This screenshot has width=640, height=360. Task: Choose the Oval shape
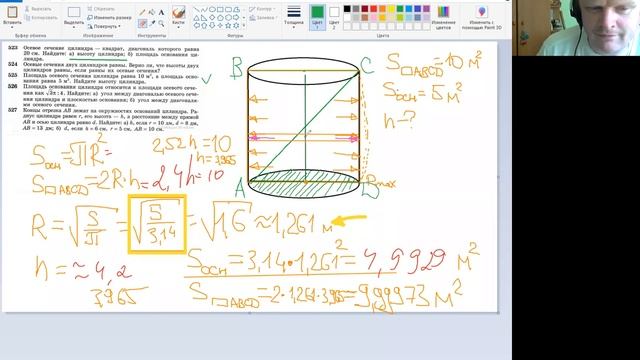pyautogui.click(x=212, y=9)
